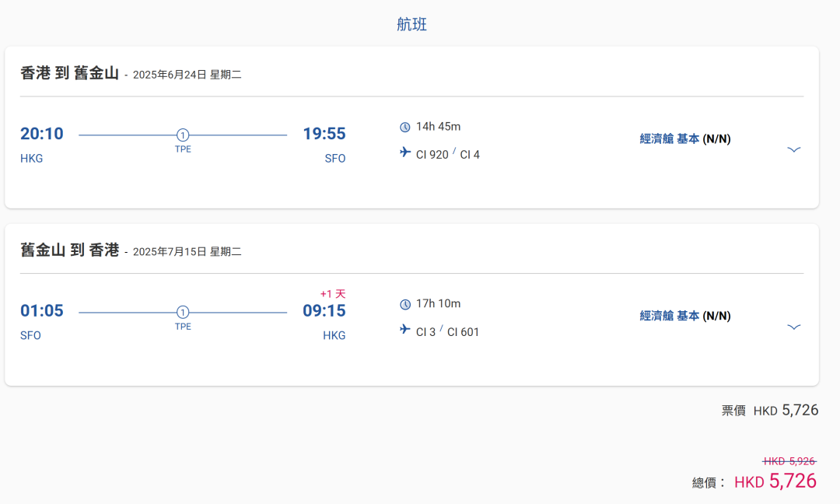Expand the San Francisco to Hong Kong flight details
840x504 pixels.
click(793, 327)
